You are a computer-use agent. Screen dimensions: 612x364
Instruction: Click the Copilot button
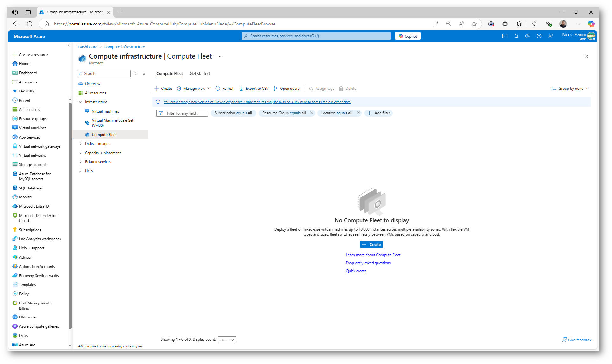click(x=408, y=36)
